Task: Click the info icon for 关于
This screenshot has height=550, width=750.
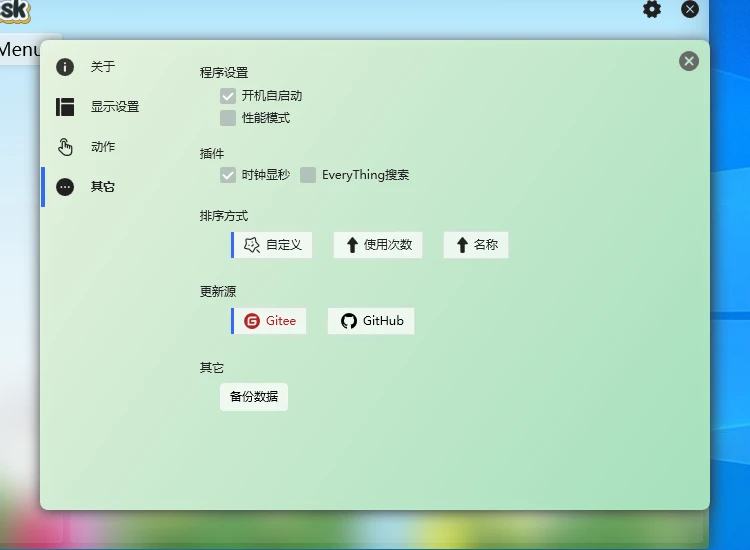Action: [65, 67]
